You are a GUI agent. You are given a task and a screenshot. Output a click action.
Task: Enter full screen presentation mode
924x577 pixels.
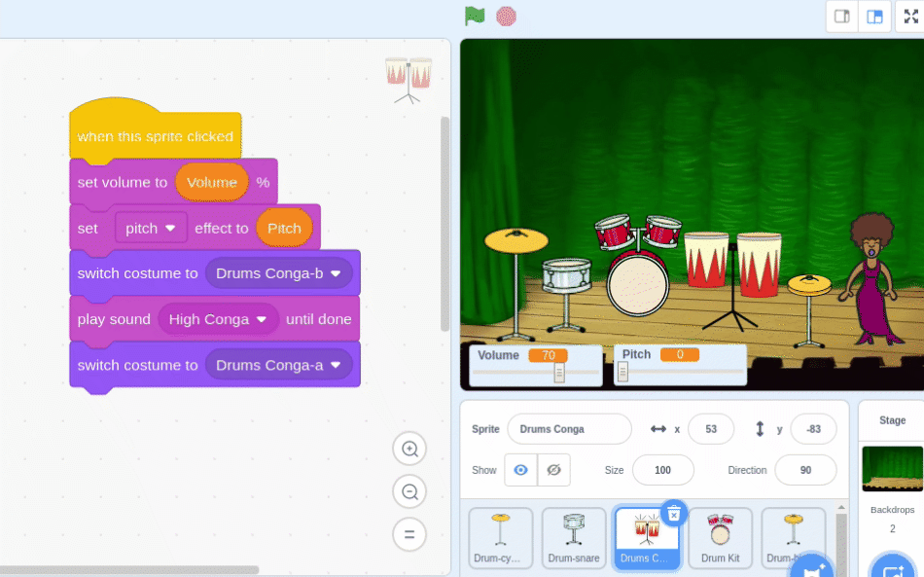point(910,17)
